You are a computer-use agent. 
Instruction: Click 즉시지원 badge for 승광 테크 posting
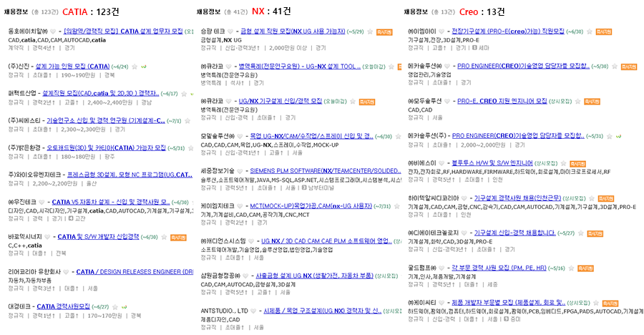384,32
